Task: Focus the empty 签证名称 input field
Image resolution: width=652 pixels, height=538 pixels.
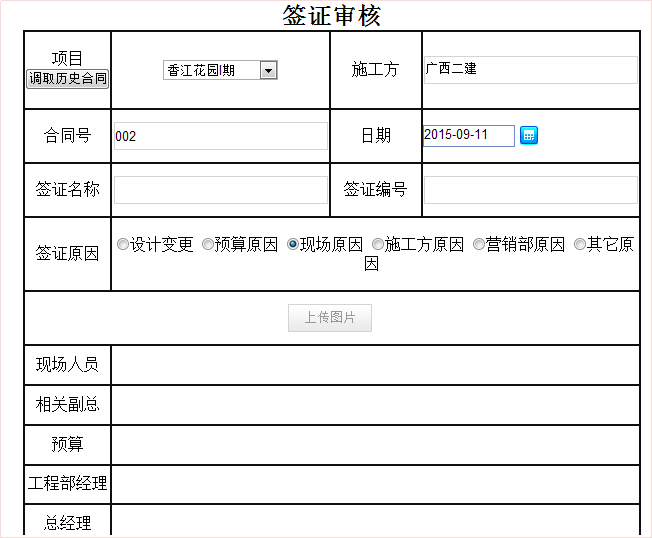Action: (220, 190)
